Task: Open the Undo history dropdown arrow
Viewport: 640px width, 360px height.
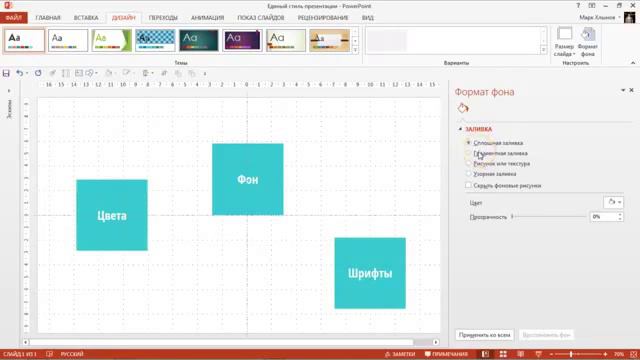Action: click(27, 73)
